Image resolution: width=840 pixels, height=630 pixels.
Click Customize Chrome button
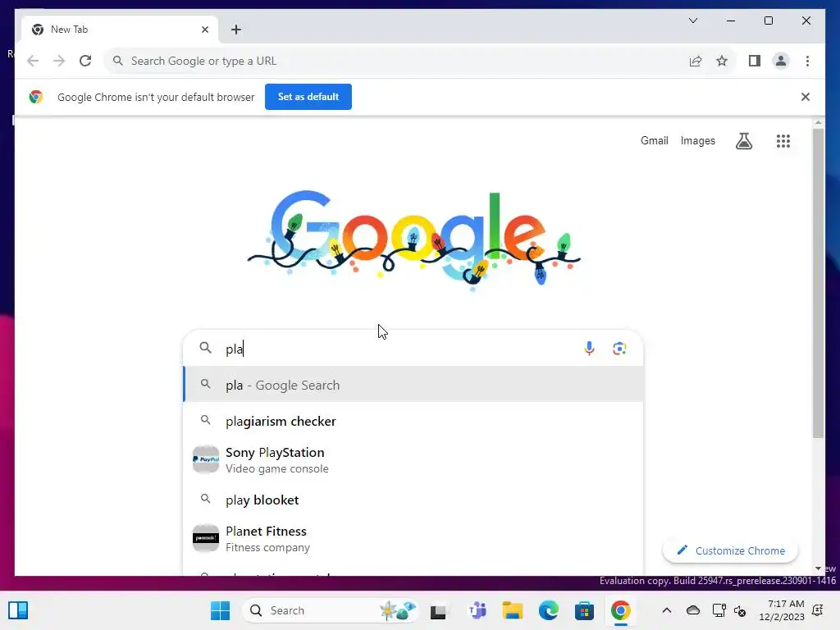click(x=730, y=550)
